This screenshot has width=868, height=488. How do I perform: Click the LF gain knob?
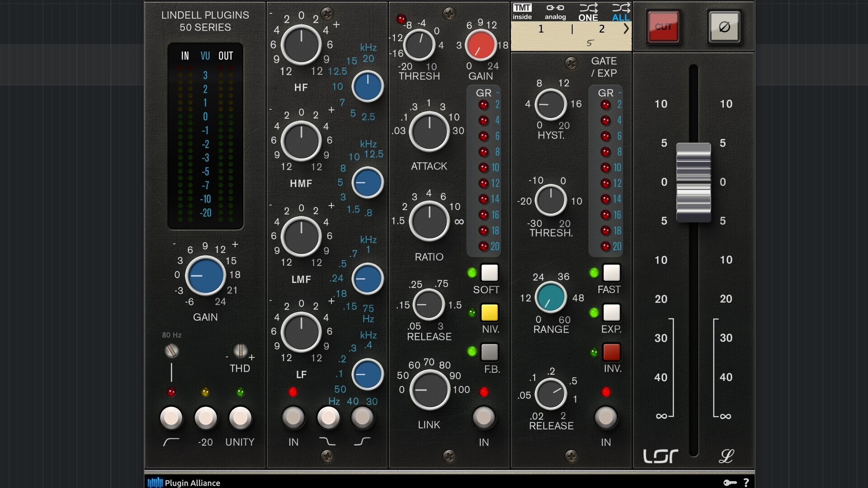point(301,332)
